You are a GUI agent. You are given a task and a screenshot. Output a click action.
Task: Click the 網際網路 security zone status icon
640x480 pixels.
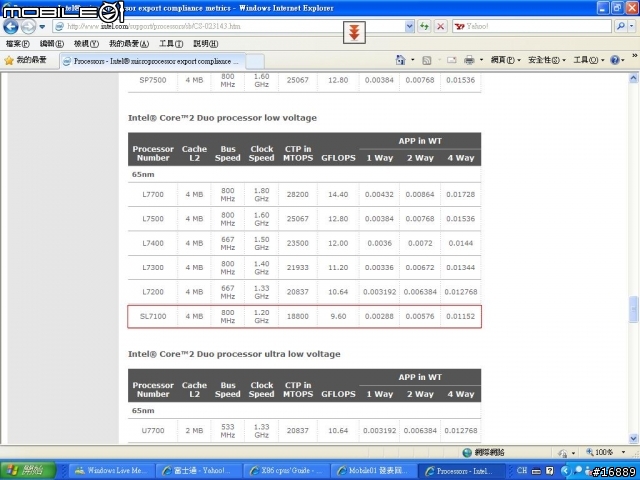(x=467, y=452)
